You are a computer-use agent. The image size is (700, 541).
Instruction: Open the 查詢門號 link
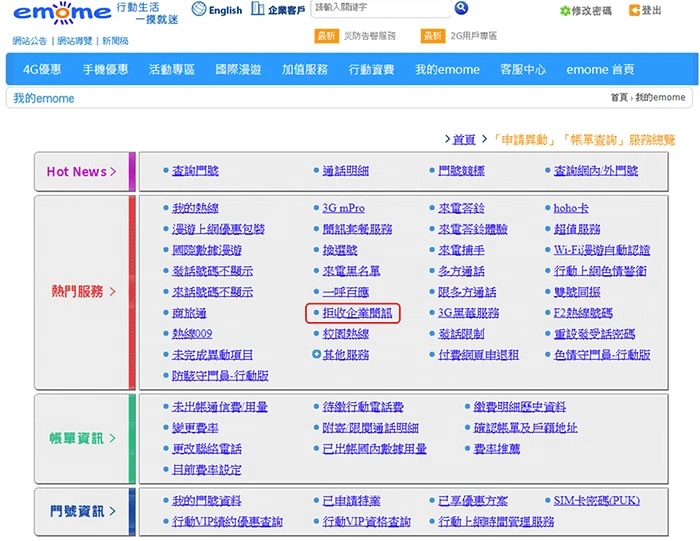[x=195, y=171]
